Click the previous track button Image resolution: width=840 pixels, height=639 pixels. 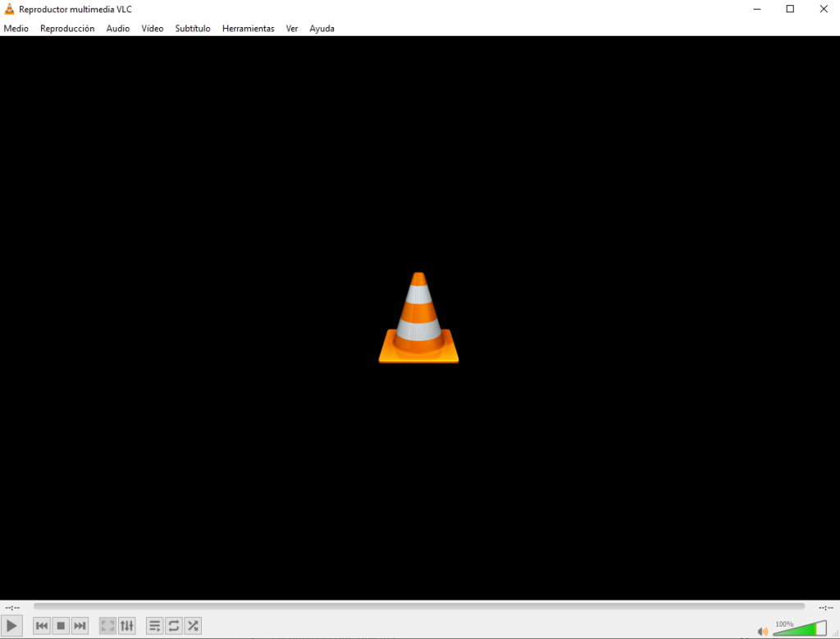coord(42,626)
